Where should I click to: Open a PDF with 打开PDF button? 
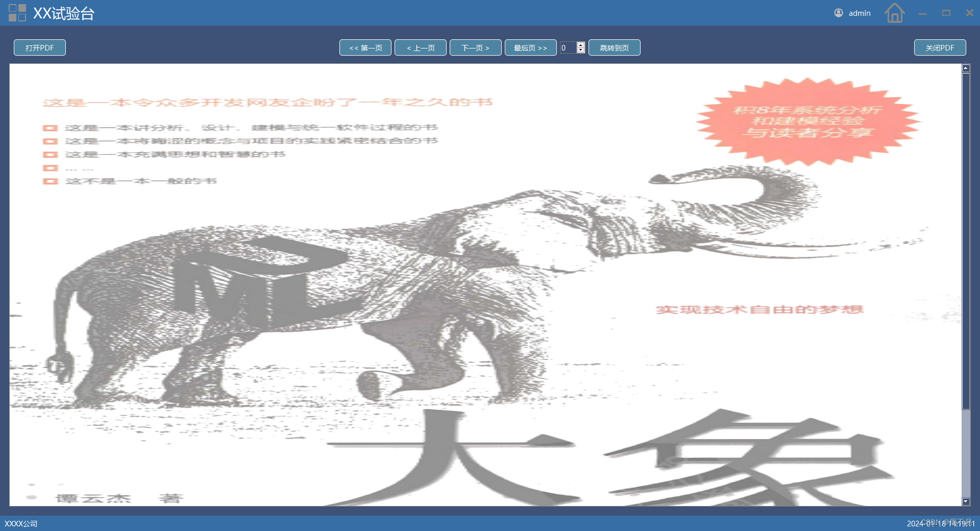pos(40,47)
